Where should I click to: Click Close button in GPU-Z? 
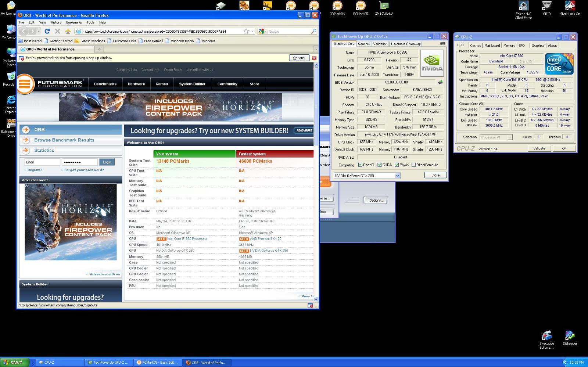coord(435,175)
